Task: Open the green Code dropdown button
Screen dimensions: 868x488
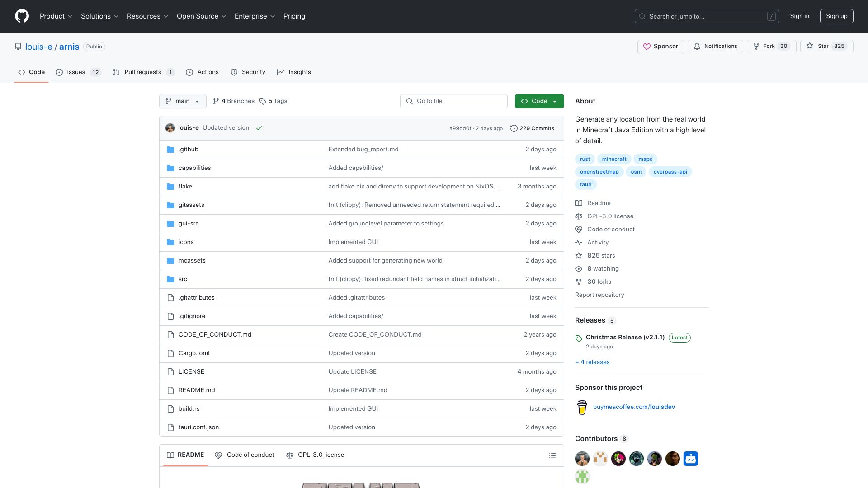Action: coord(539,101)
